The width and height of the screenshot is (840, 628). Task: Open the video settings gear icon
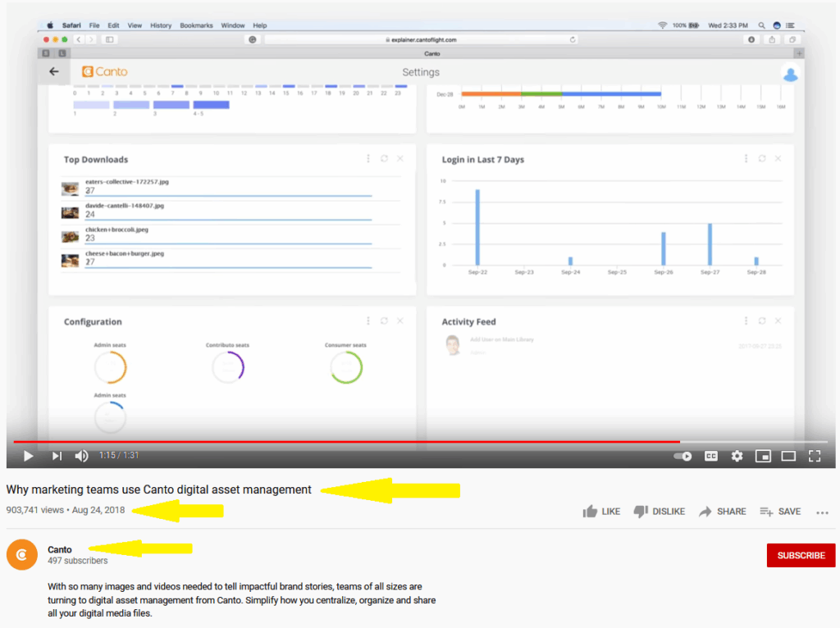click(737, 456)
